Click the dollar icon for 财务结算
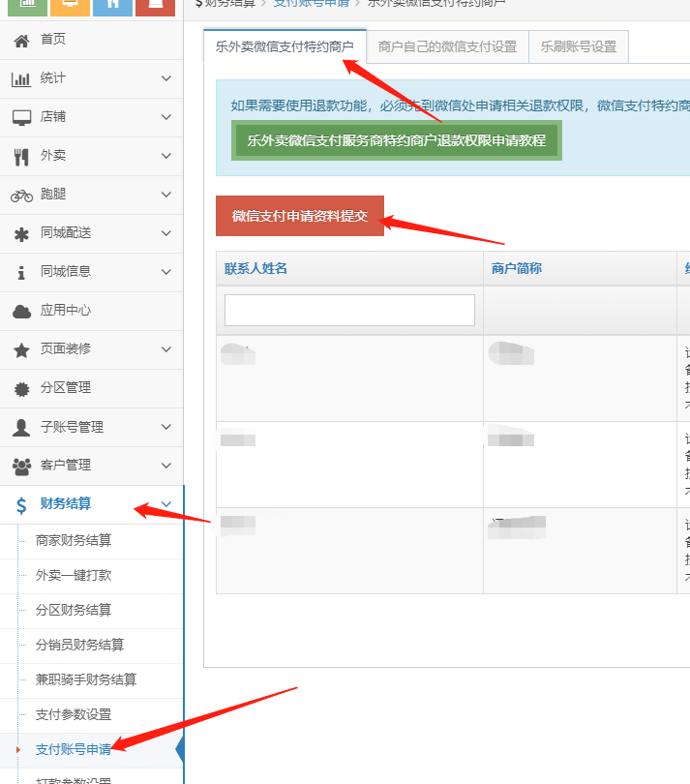Viewport: 690px width, 784px height. (x=21, y=504)
